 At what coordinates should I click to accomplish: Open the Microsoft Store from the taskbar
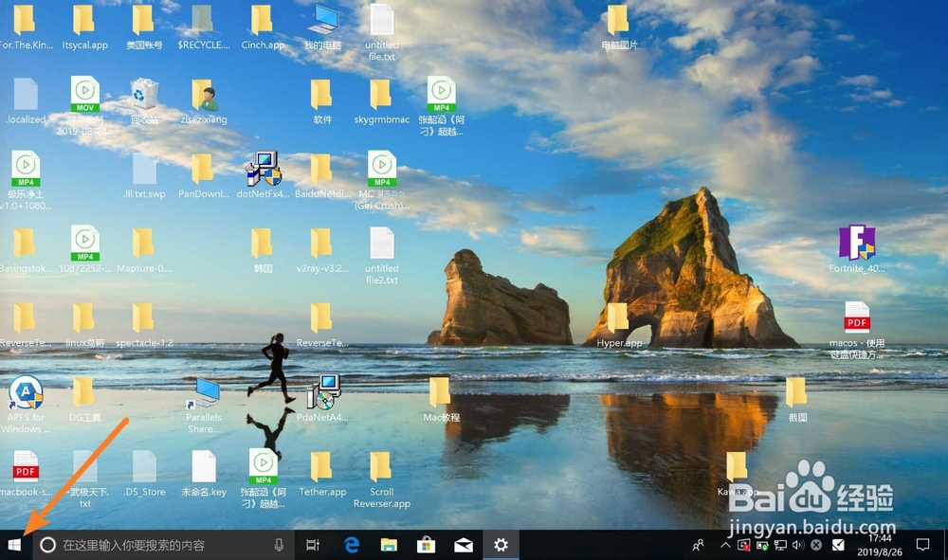click(425, 545)
